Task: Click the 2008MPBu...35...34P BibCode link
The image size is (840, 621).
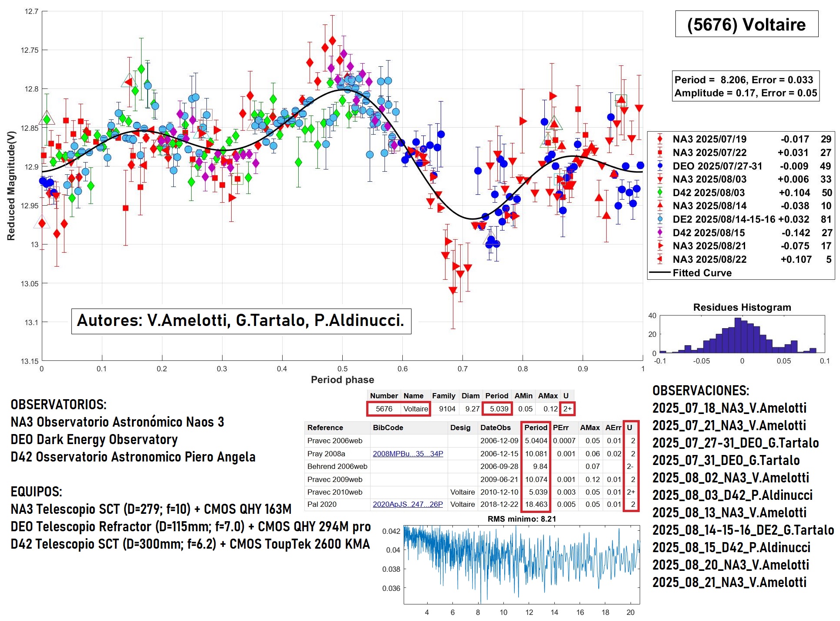Action: pos(408,454)
